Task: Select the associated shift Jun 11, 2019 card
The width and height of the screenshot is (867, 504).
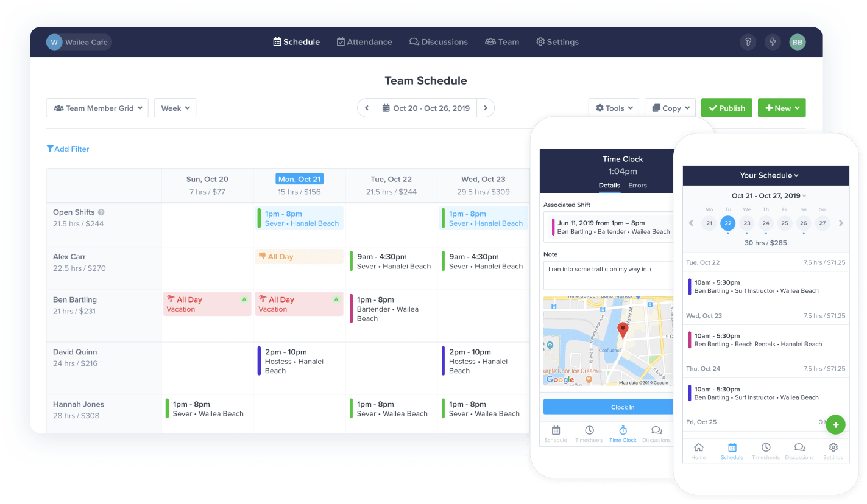Action: coord(608,227)
